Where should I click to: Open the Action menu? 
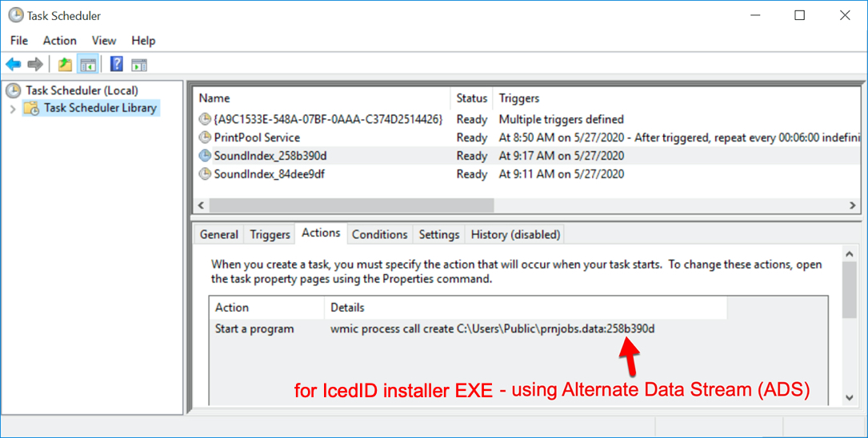[x=60, y=41]
